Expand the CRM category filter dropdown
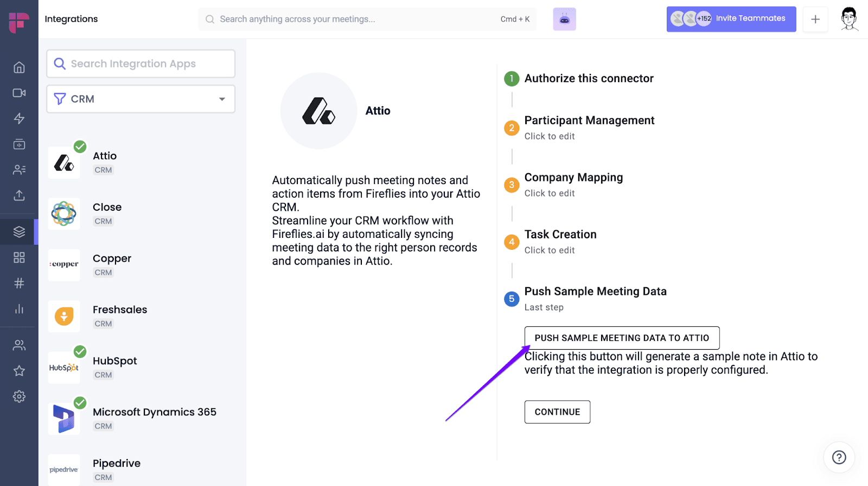The width and height of the screenshot is (868, 486). 141,99
